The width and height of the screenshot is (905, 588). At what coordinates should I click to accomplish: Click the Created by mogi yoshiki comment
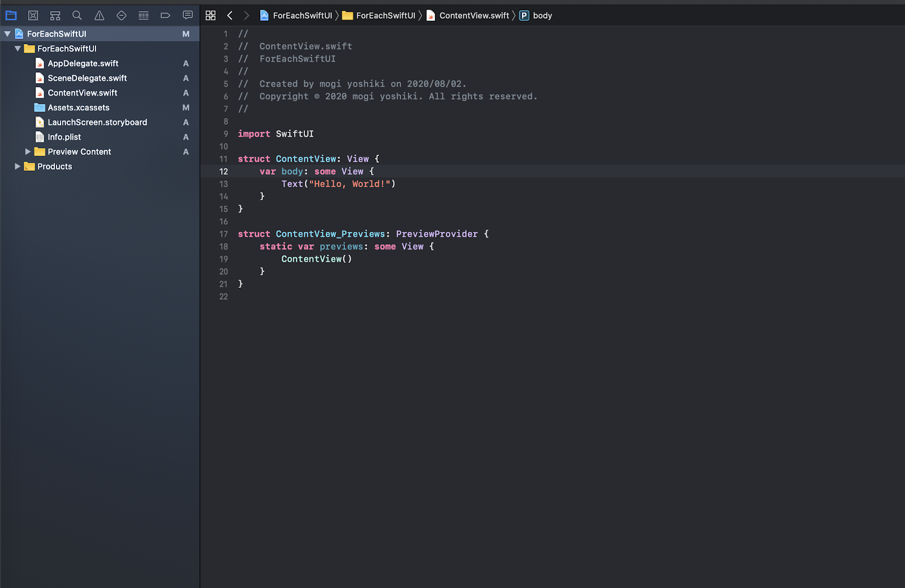click(352, 84)
